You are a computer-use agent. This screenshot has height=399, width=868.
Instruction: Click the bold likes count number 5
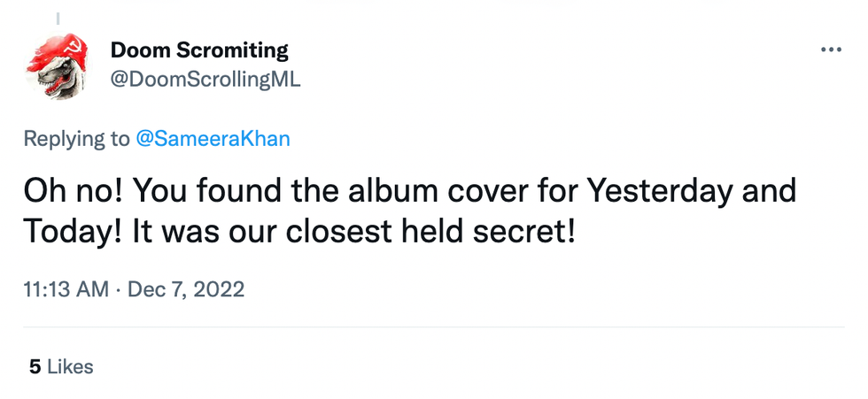click(35, 366)
